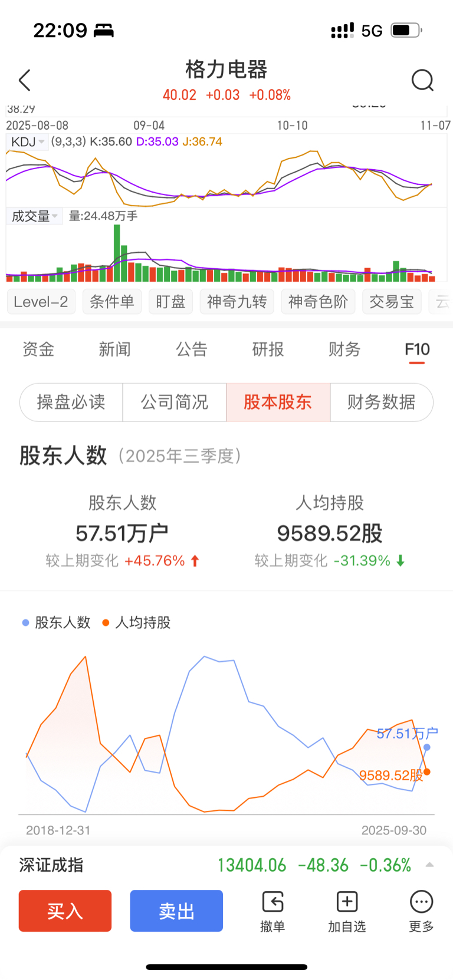Tap the blue 57.51万户 chart endpoint

pos(427,747)
